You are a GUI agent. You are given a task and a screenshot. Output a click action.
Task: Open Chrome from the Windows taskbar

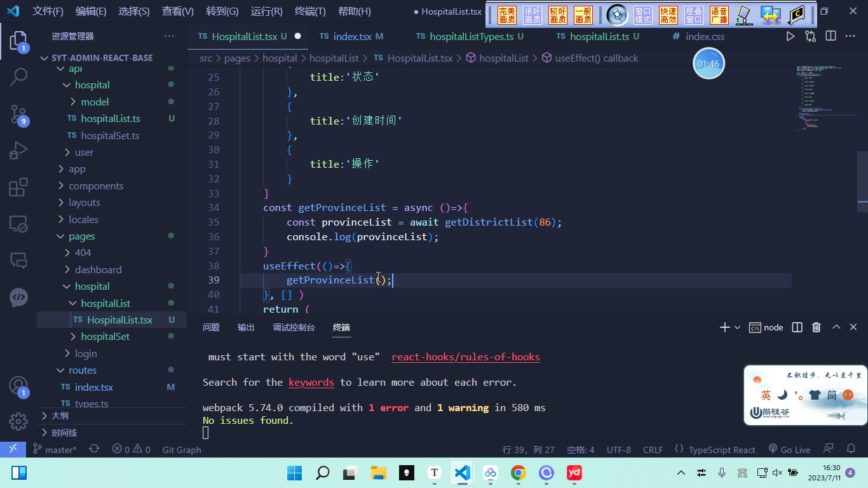pyautogui.click(x=519, y=473)
